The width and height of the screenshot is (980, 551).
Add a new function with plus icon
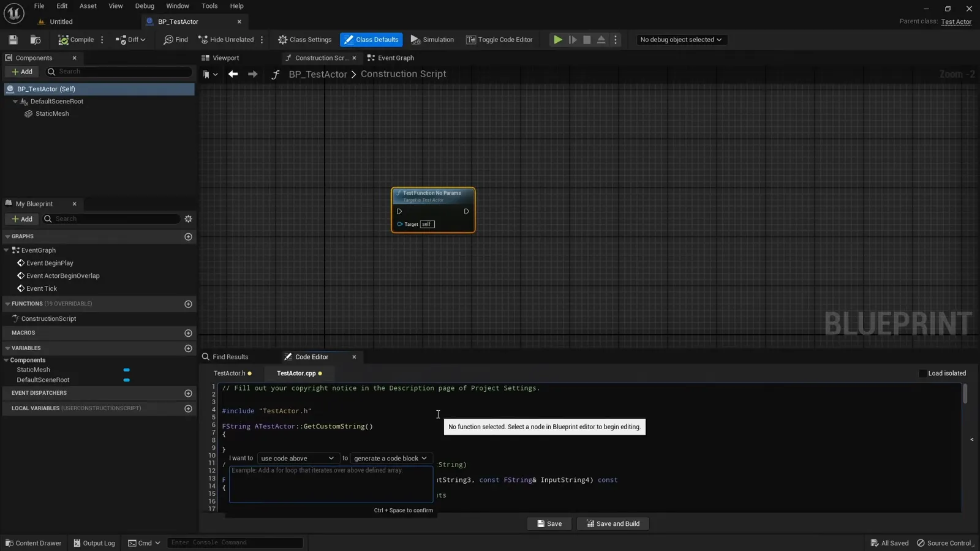click(188, 304)
